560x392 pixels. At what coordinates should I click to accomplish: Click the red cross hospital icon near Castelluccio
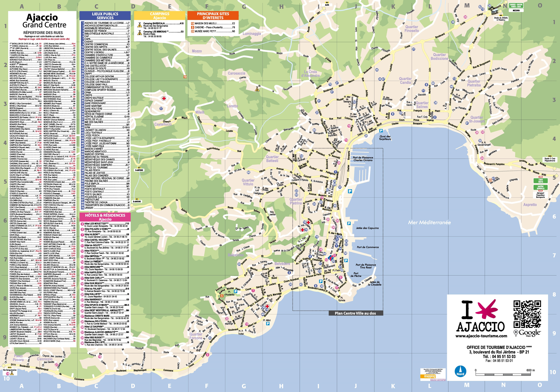pyautogui.click(x=164, y=99)
